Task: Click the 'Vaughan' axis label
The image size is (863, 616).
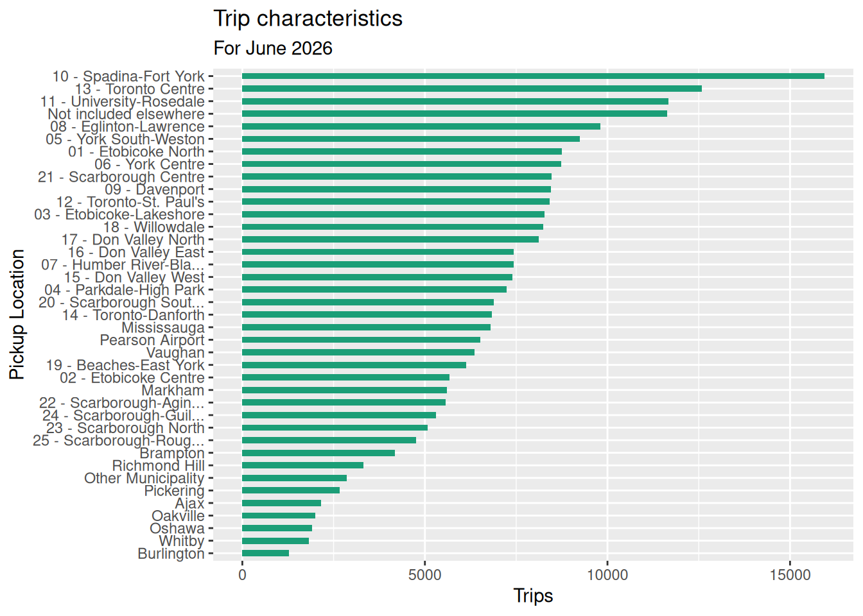Action: click(175, 352)
